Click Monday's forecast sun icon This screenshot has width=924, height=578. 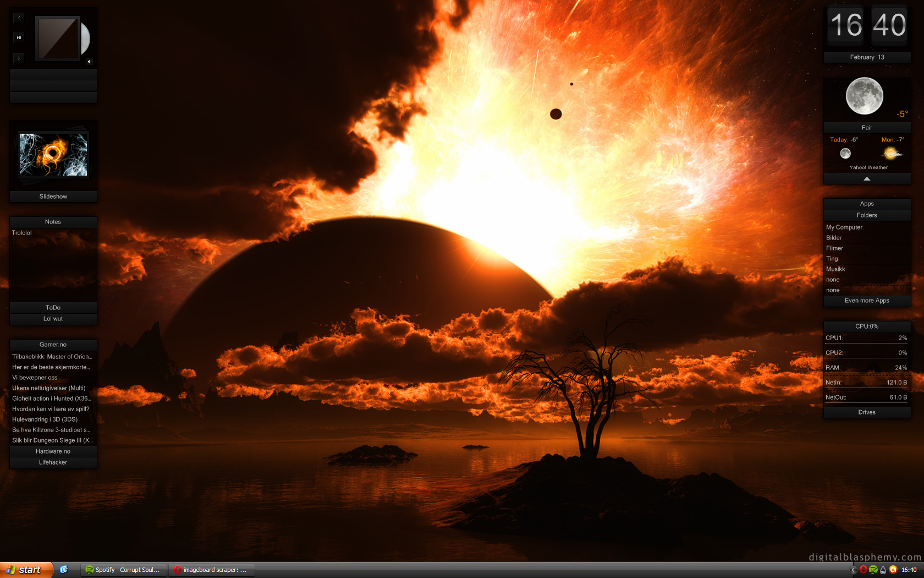(891, 154)
